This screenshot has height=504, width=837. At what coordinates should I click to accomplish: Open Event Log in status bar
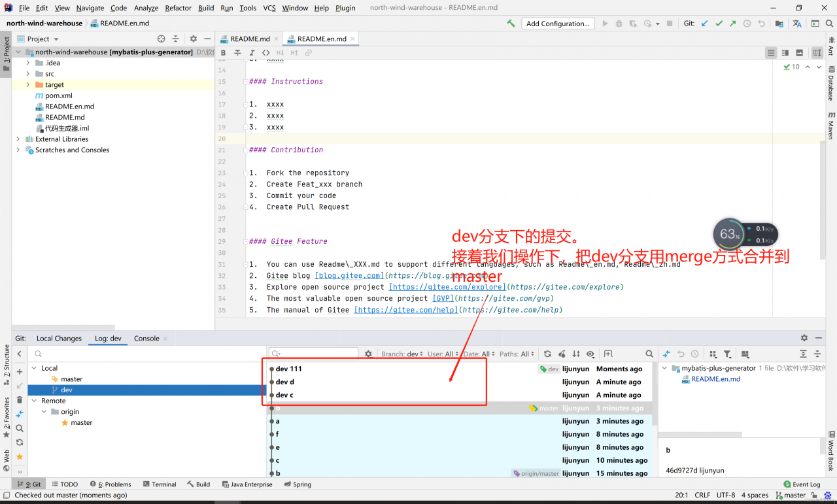[802, 484]
